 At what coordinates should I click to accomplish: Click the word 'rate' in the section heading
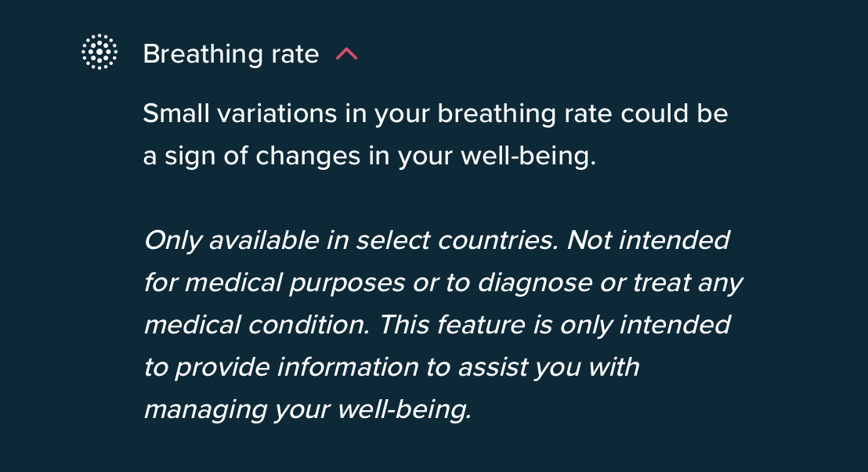pos(295,56)
